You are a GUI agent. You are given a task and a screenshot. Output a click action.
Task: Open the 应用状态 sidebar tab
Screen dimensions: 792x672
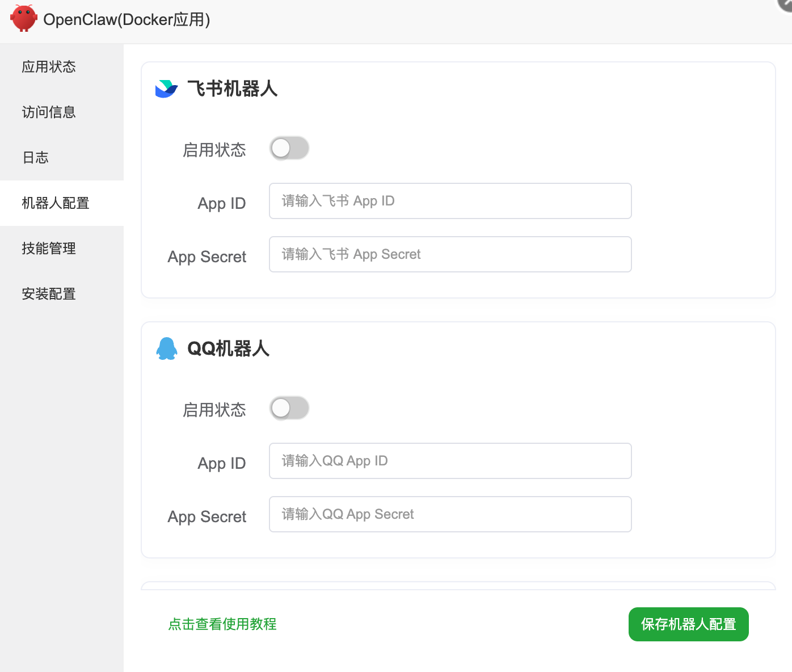click(49, 67)
